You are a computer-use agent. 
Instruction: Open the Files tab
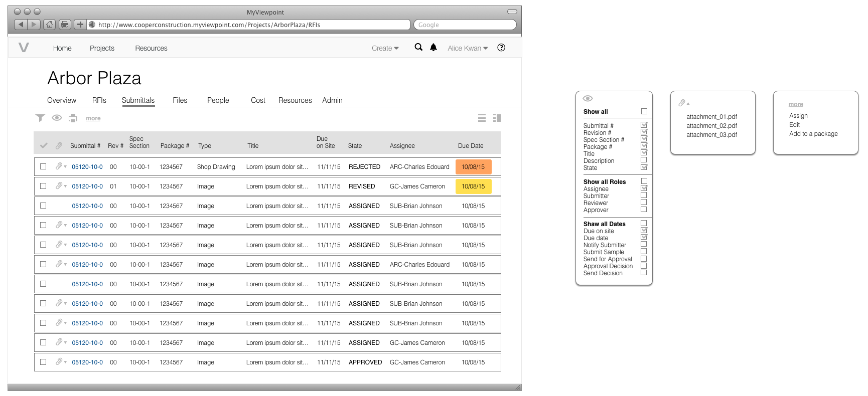[180, 100]
